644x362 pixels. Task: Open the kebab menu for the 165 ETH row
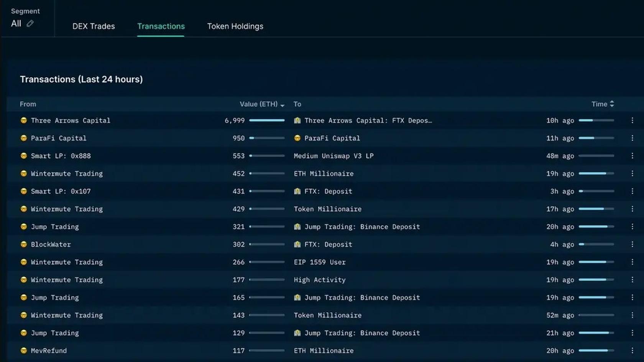[x=632, y=297]
